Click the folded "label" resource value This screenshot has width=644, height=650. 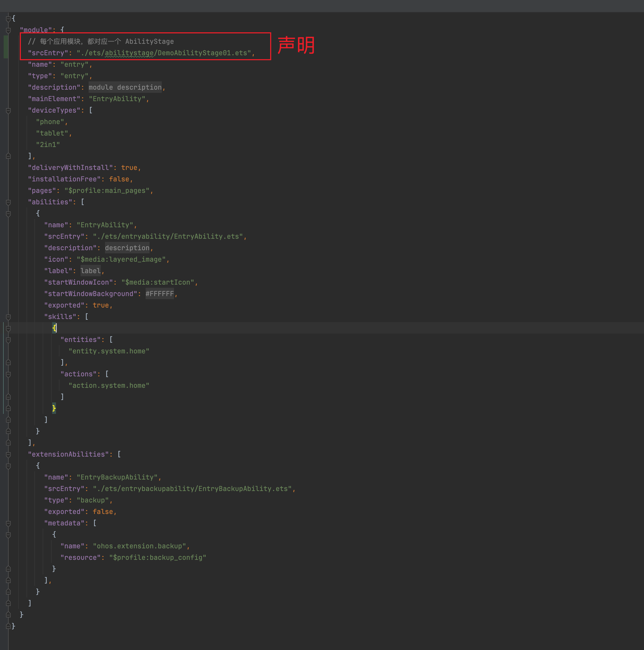pos(90,271)
